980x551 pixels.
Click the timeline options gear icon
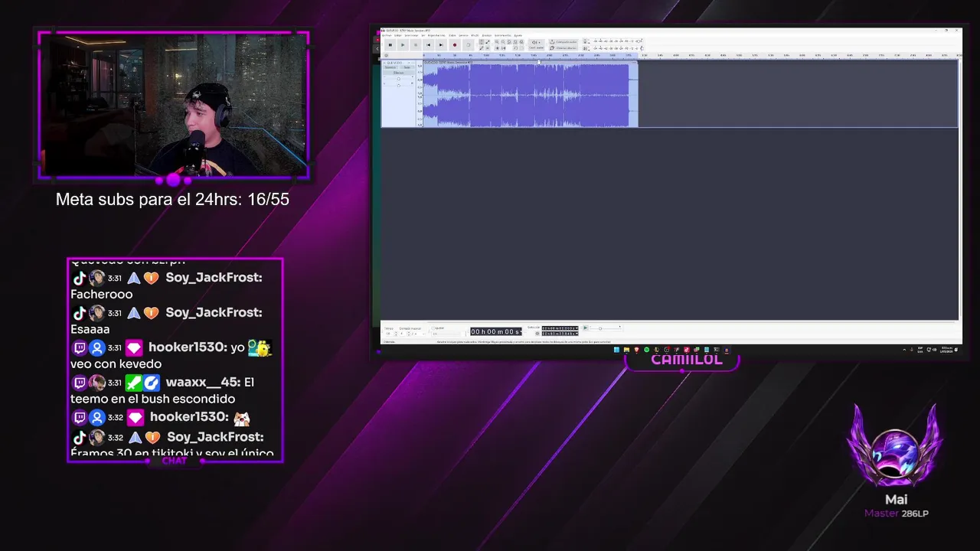pos(386,55)
